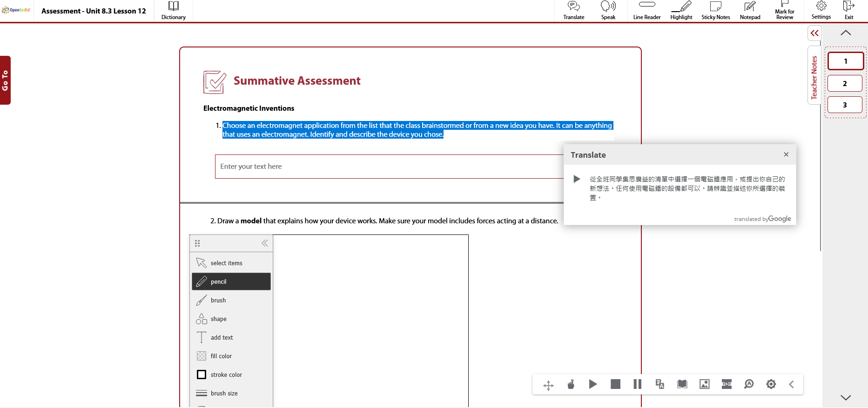
Task: Open the shape tool
Action: pyautogui.click(x=231, y=319)
